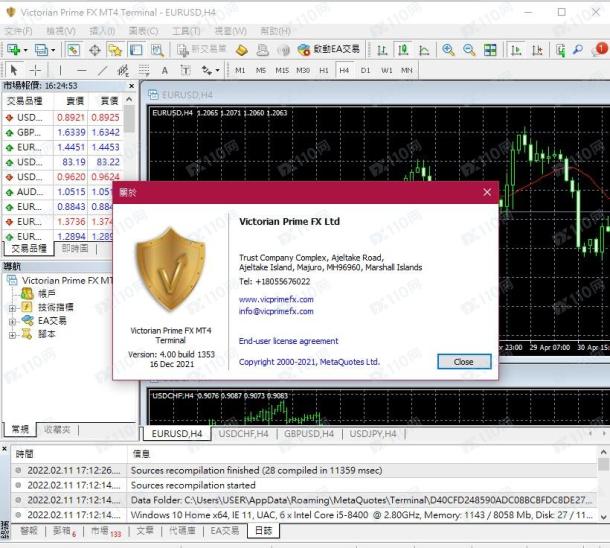
Task: Click the New Order toolbar button
Action: pos(201,49)
